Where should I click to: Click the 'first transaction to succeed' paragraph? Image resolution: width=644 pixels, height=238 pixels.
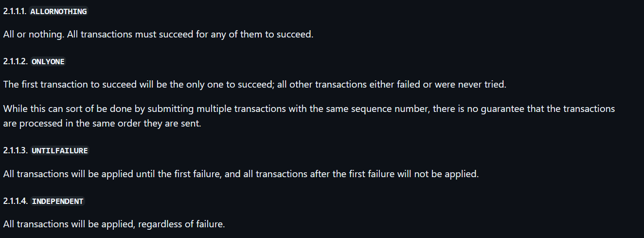(x=255, y=84)
